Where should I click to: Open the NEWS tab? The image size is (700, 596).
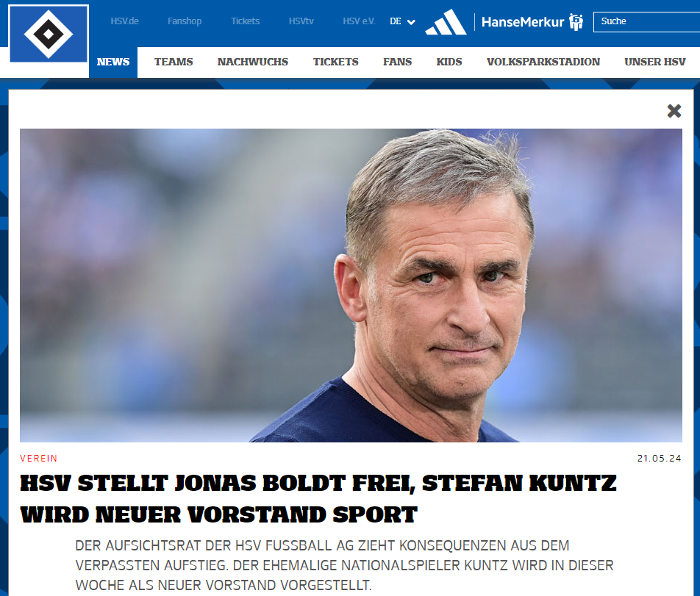(113, 62)
